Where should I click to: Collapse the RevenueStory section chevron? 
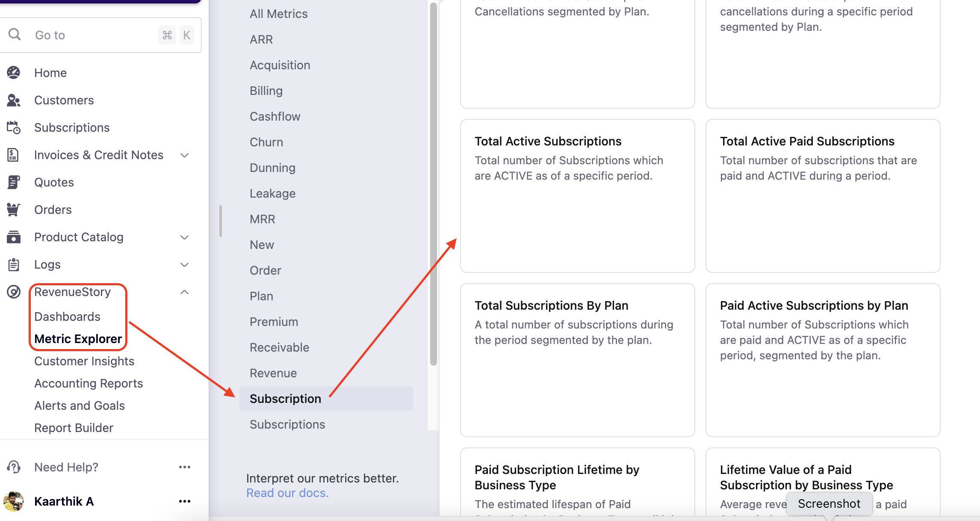pyautogui.click(x=185, y=292)
